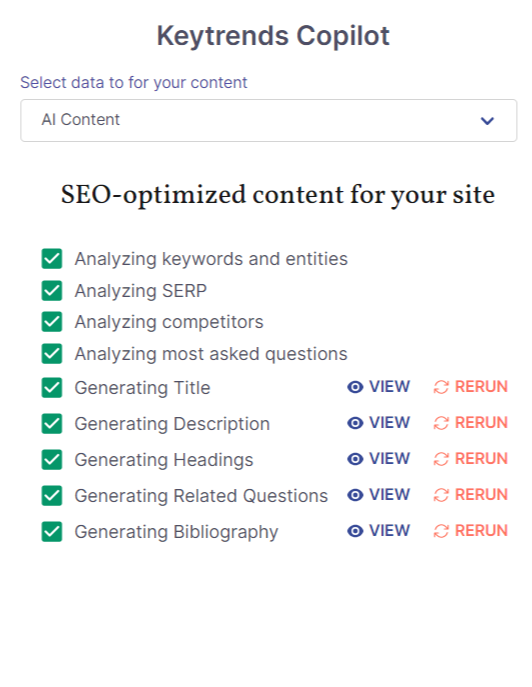Click the rerun icon for Generating Bibliography

tap(441, 531)
